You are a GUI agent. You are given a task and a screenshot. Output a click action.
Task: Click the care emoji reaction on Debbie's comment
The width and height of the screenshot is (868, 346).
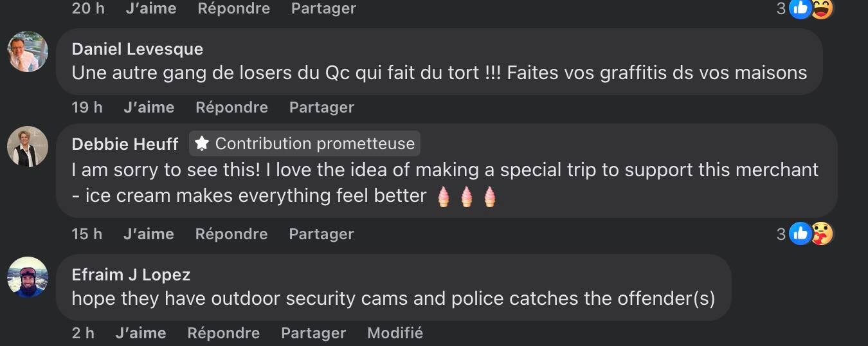pyautogui.click(x=822, y=233)
